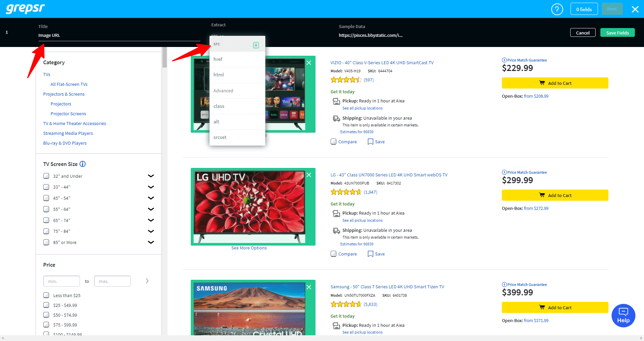Image resolution: width=644 pixels, height=341 pixels.
Task: Choose src in the Extract dropdown
Action: click(x=237, y=44)
